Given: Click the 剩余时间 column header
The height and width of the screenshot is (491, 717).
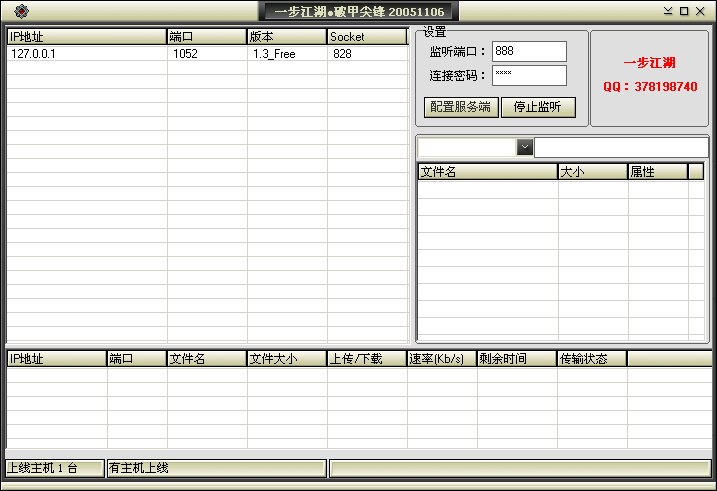Looking at the screenshot, I should click(516, 359).
